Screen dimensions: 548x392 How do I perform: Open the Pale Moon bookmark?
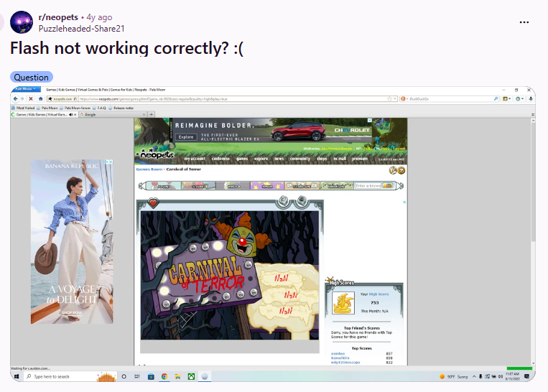pos(47,108)
